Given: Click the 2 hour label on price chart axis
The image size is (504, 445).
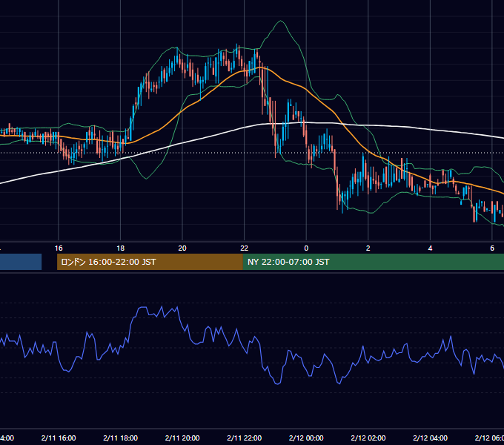Looking at the screenshot, I should pos(368,248).
